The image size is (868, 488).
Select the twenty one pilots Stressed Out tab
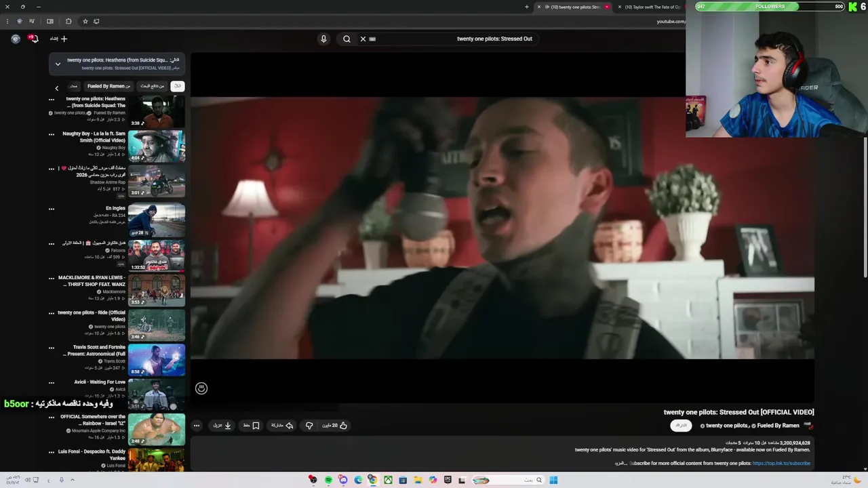click(x=574, y=7)
